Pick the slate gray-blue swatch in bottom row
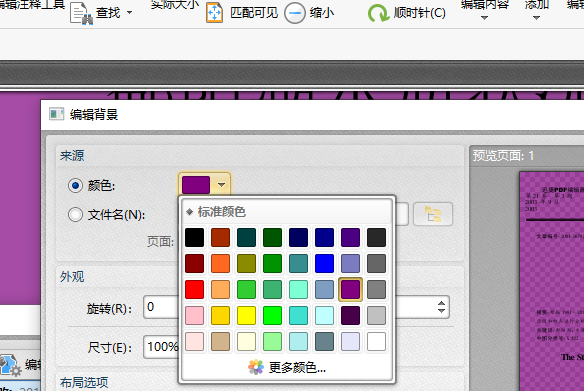This screenshot has height=391, width=584. [x=324, y=341]
